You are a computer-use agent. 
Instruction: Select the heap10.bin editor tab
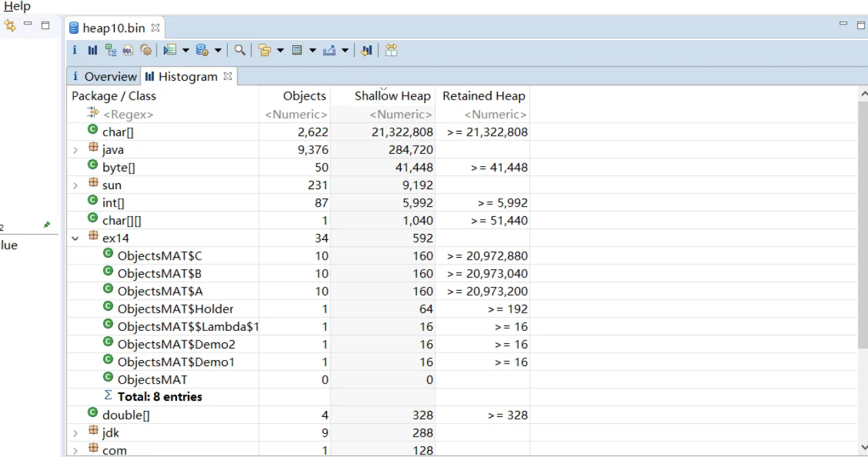point(114,28)
